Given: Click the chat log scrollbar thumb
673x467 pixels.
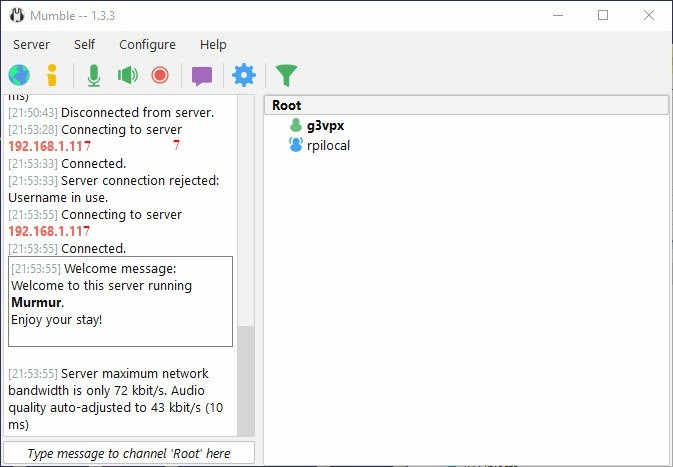Looking at the screenshot, I should [x=246, y=381].
